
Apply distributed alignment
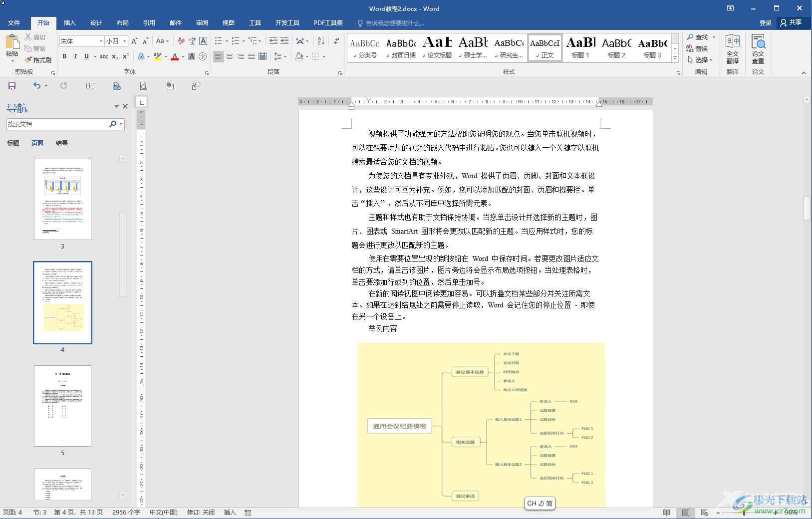point(263,56)
